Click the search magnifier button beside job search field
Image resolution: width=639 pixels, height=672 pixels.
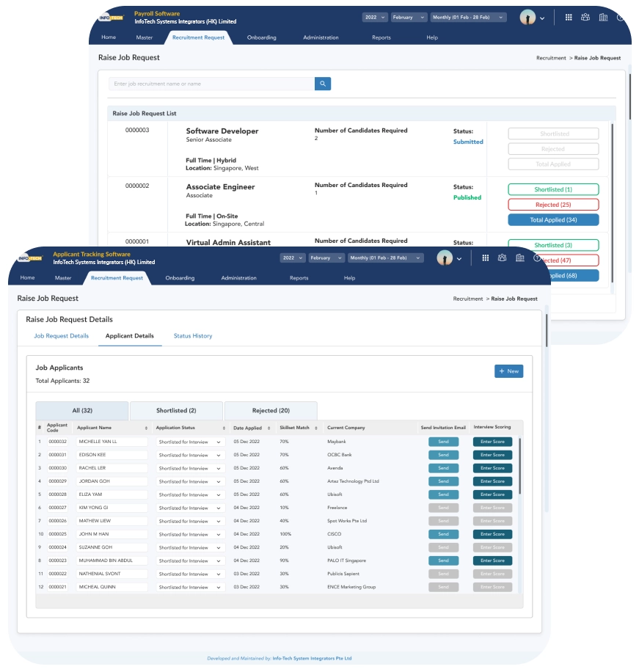coord(323,84)
